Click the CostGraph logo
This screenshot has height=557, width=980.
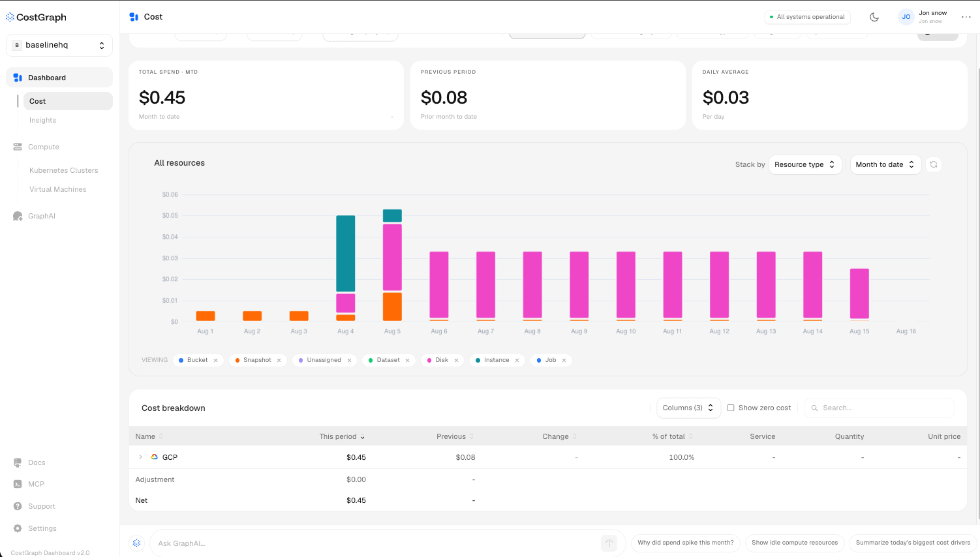37,17
